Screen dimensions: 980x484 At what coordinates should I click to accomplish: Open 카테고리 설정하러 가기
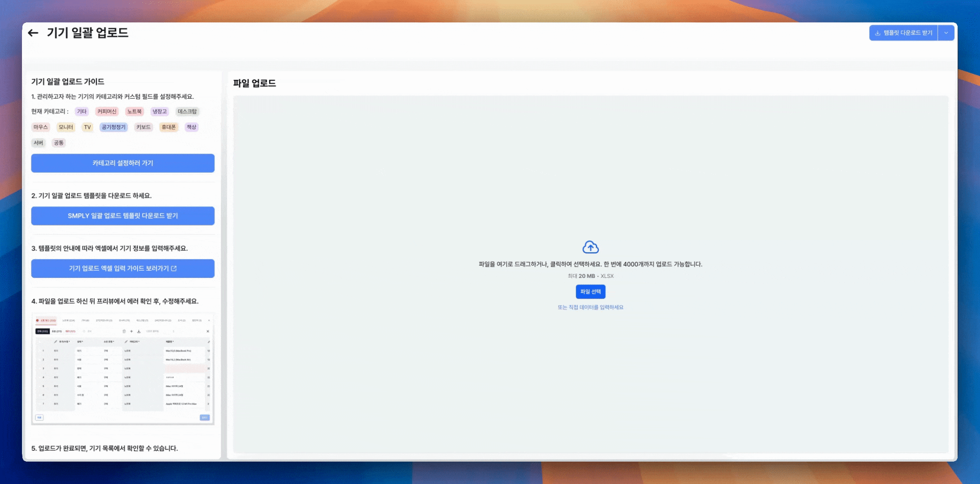point(123,163)
